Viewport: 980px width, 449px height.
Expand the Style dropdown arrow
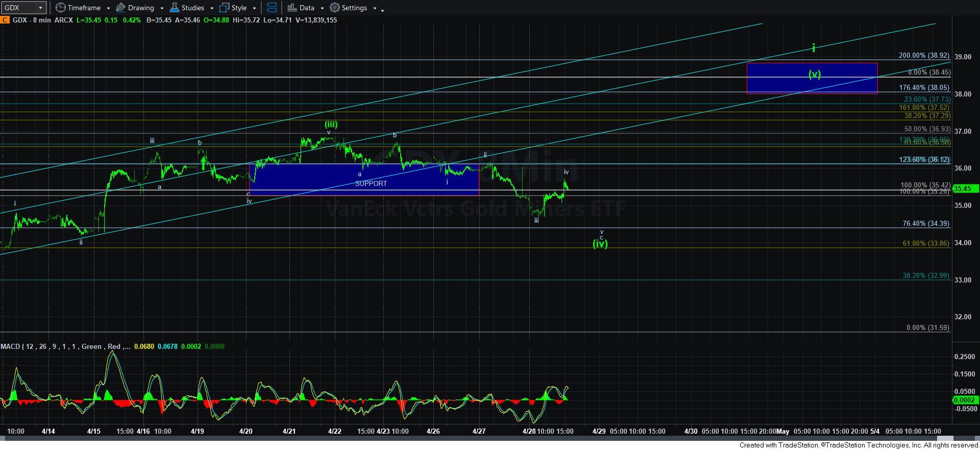click(x=254, y=8)
